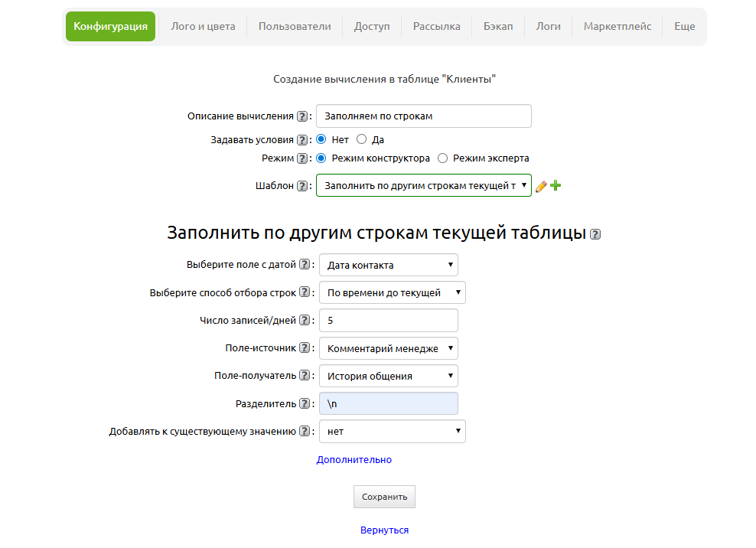Image resolution: width=756 pixels, height=548 pixels.
Task: Click help icon next to Выберите способ отбора строк
Action: 305,292
